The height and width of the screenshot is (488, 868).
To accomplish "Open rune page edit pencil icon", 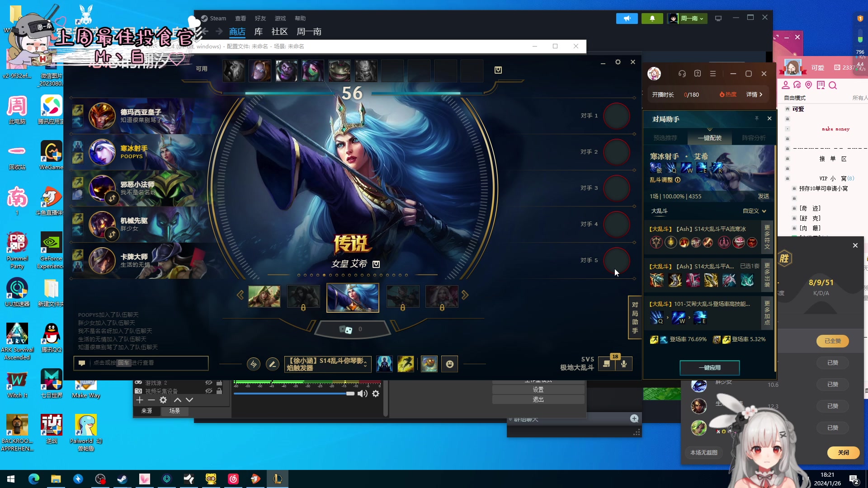I will [x=273, y=364].
